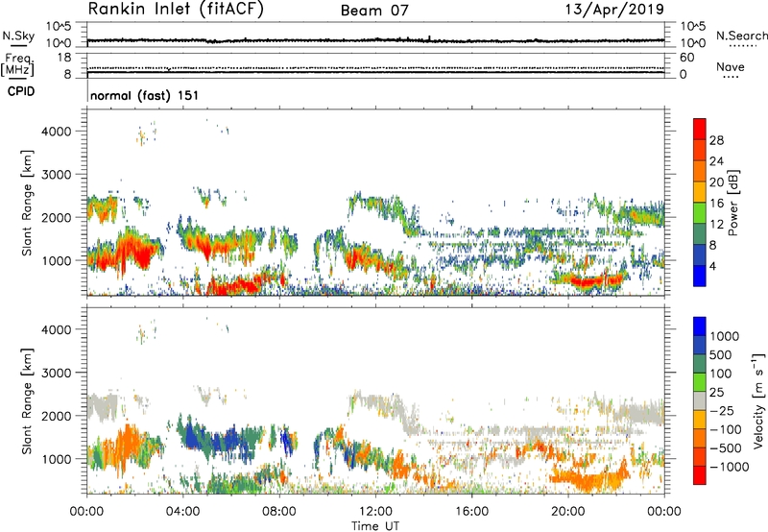768x532 pixels.
Task: Click the noise sky trace in the top panel
Action: pyautogui.click(x=375, y=40)
